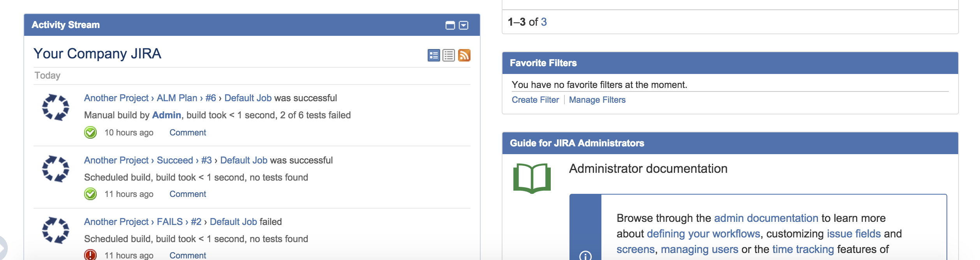Open Default Job link in FAILS entry
The image size is (980, 260).
click(233, 222)
